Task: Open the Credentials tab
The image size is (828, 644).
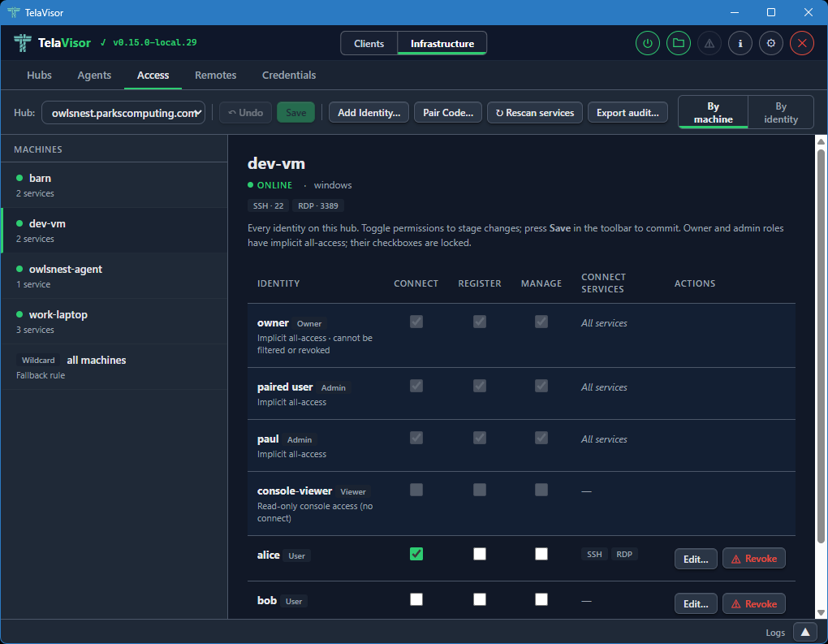Action: 289,75
